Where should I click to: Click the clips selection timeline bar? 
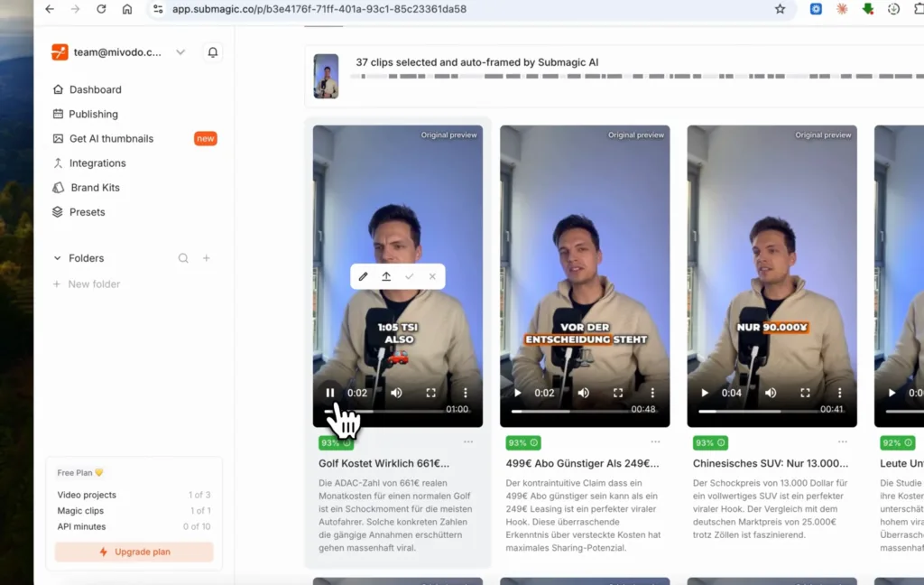pos(636,77)
